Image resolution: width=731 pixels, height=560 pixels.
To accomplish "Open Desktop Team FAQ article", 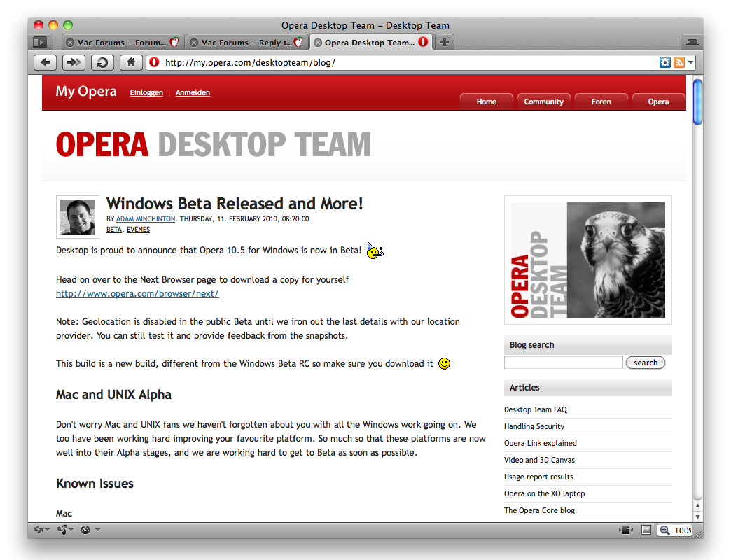I will [535, 409].
